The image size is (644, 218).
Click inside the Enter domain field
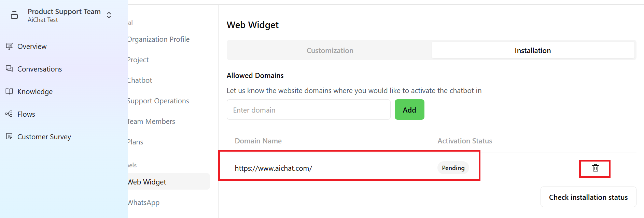308,110
